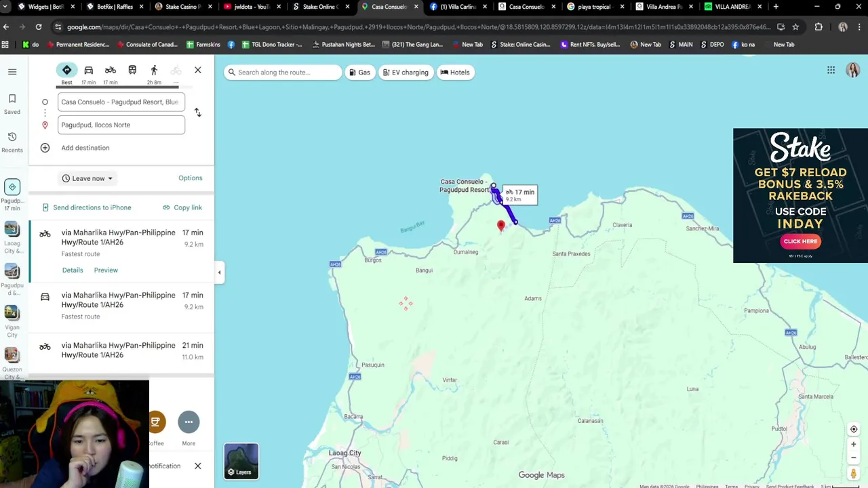This screenshot has width=868, height=488.
Task: Preview the fastest motorcycle route
Action: [106, 270]
